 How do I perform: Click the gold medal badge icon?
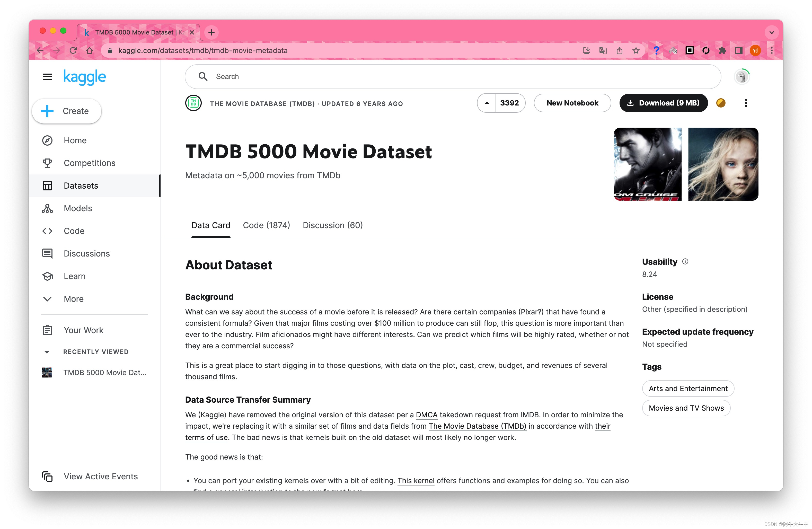click(721, 103)
